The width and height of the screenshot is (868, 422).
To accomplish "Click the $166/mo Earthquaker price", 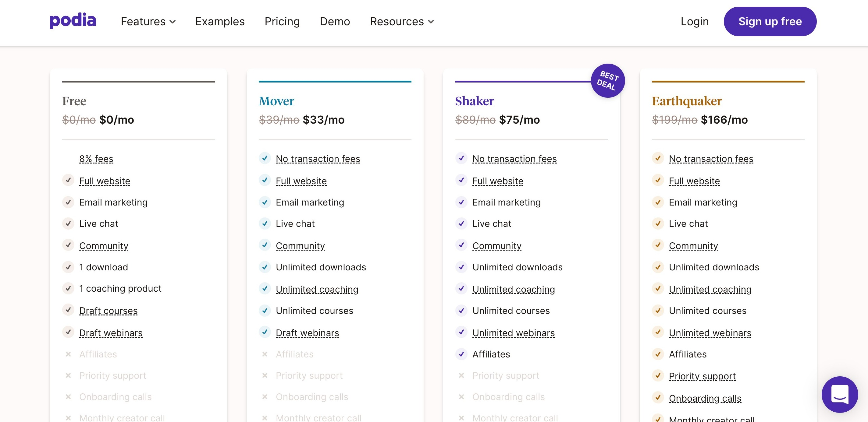I will pos(724,120).
